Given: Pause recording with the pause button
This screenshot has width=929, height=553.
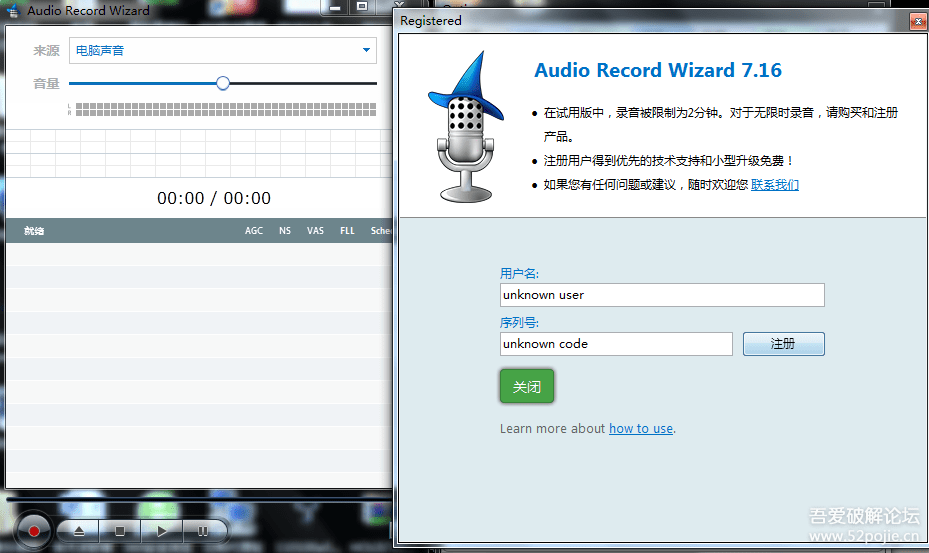Looking at the screenshot, I should (x=203, y=532).
